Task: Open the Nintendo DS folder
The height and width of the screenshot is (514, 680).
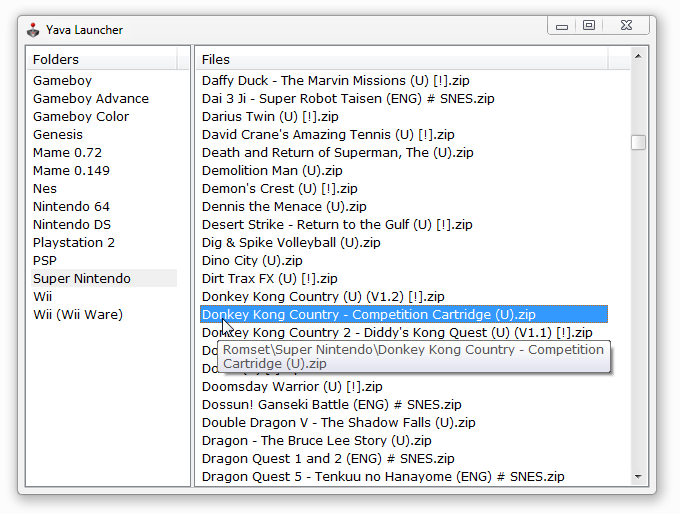Action: tap(72, 225)
